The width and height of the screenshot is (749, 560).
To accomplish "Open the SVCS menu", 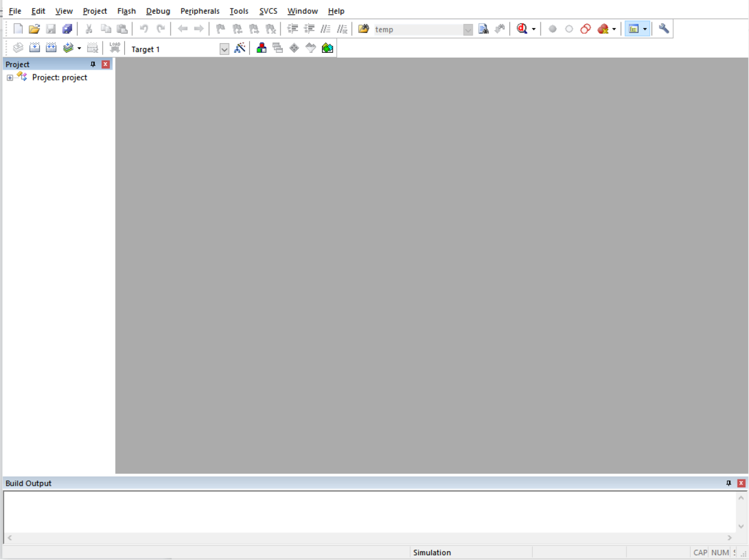I will pos(268,11).
